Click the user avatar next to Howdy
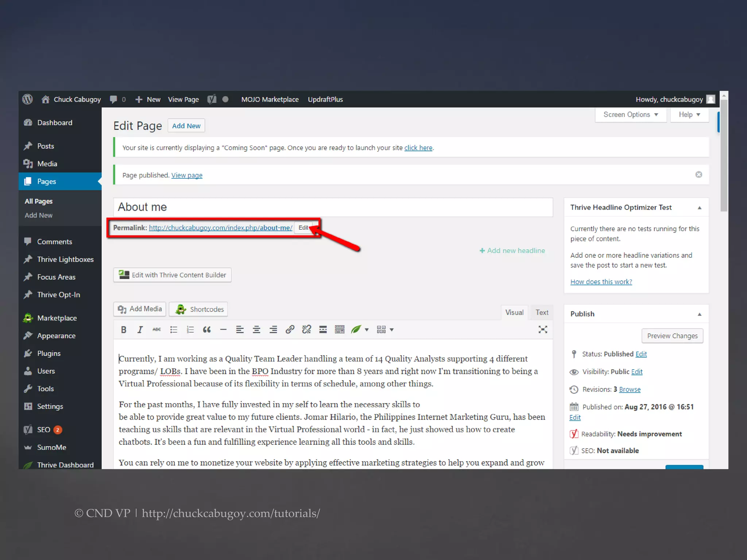Image resolution: width=747 pixels, height=560 pixels. click(x=711, y=99)
